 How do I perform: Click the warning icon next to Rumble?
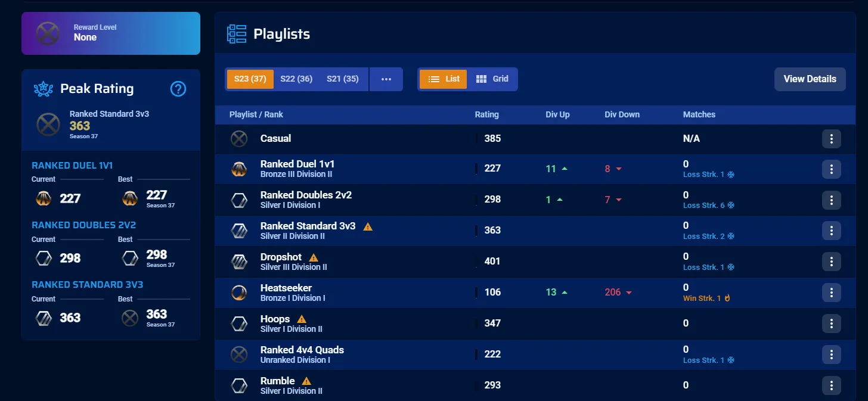point(306,381)
